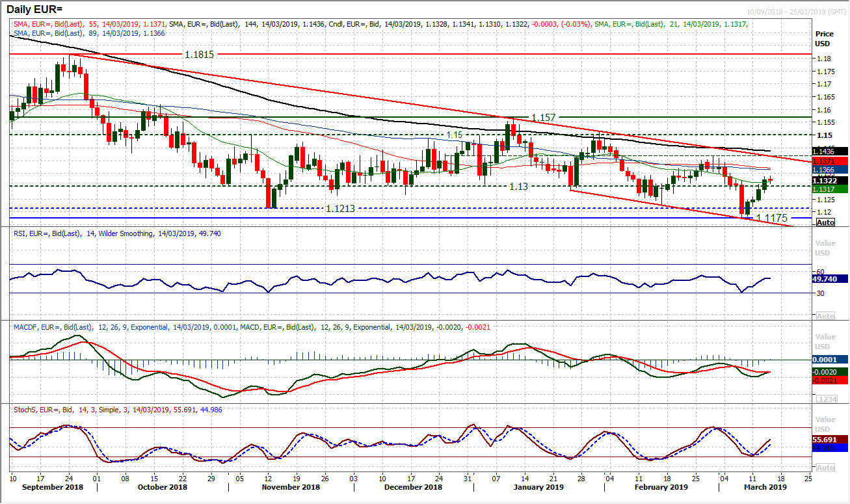
Task: Toggle Auto scaling on the price axis
Action: pos(825,222)
